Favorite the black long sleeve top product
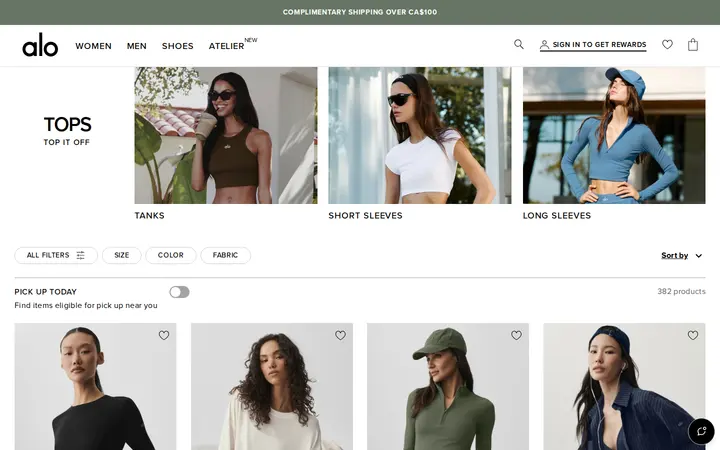The height and width of the screenshot is (450, 720). tap(164, 335)
